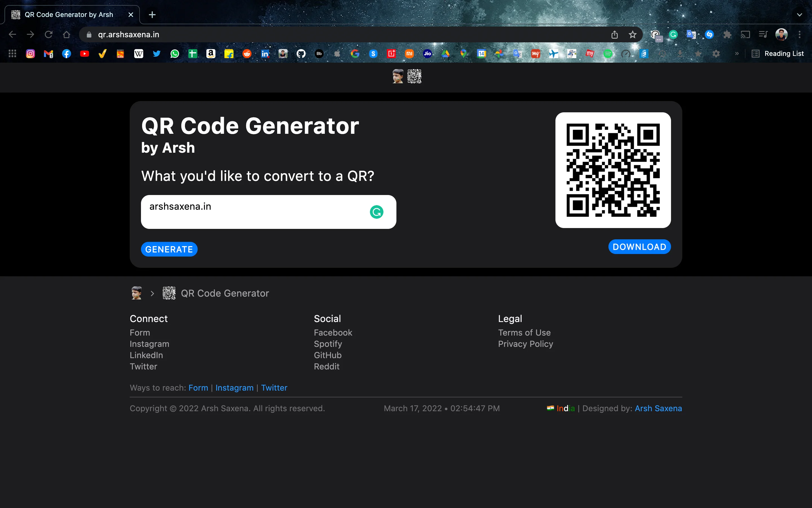Open the Twitter link under Connect
812x508 pixels.
pyautogui.click(x=144, y=367)
